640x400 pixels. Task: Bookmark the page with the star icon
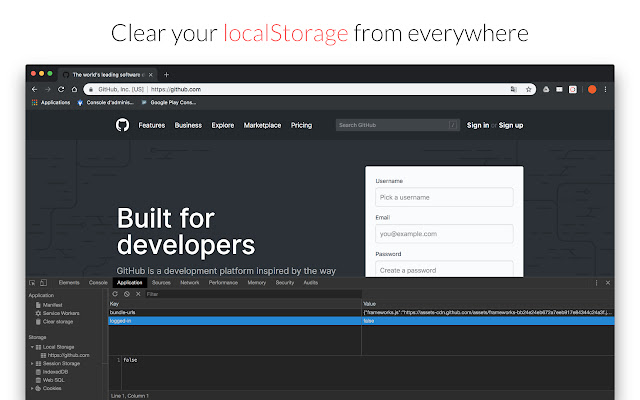[x=529, y=89]
